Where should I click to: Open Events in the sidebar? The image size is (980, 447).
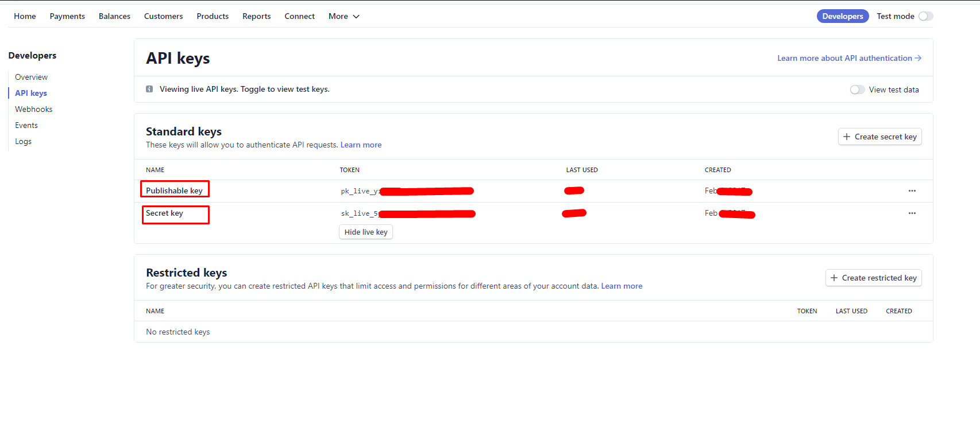pos(26,125)
